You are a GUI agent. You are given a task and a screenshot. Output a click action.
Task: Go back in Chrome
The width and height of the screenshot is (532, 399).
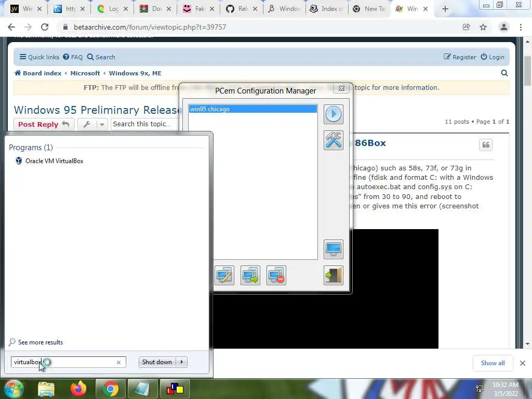pos(11,27)
